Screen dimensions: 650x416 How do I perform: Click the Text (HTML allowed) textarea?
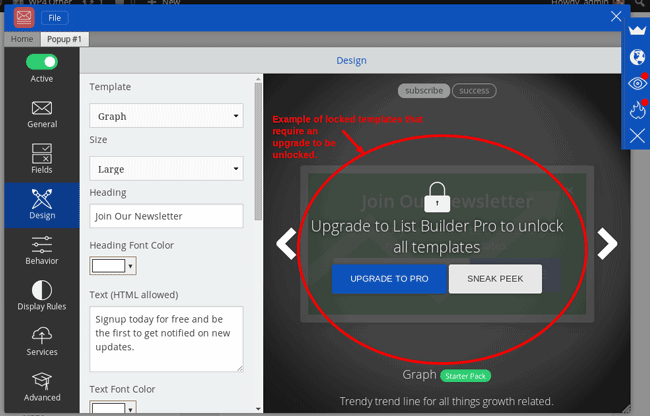tap(166, 339)
